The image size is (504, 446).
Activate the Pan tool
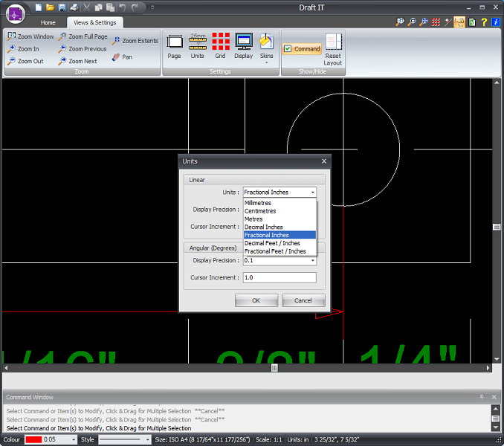pyautogui.click(x=122, y=57)
